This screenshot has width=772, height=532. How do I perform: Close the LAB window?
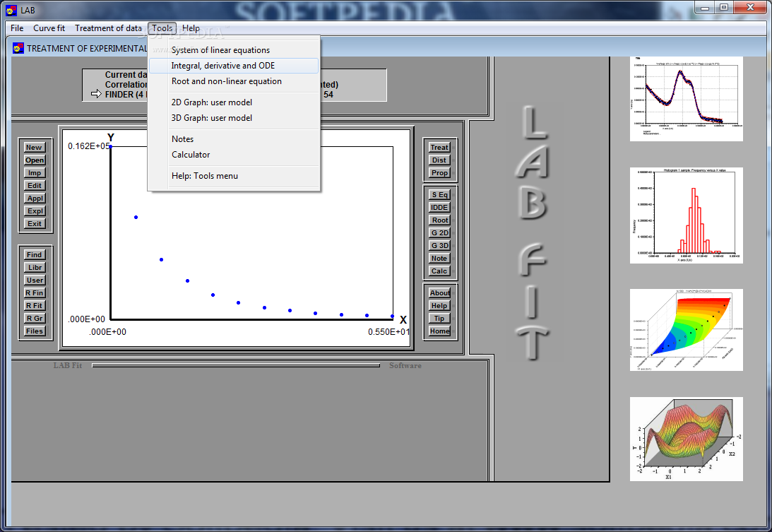click(x=750, y=7)
